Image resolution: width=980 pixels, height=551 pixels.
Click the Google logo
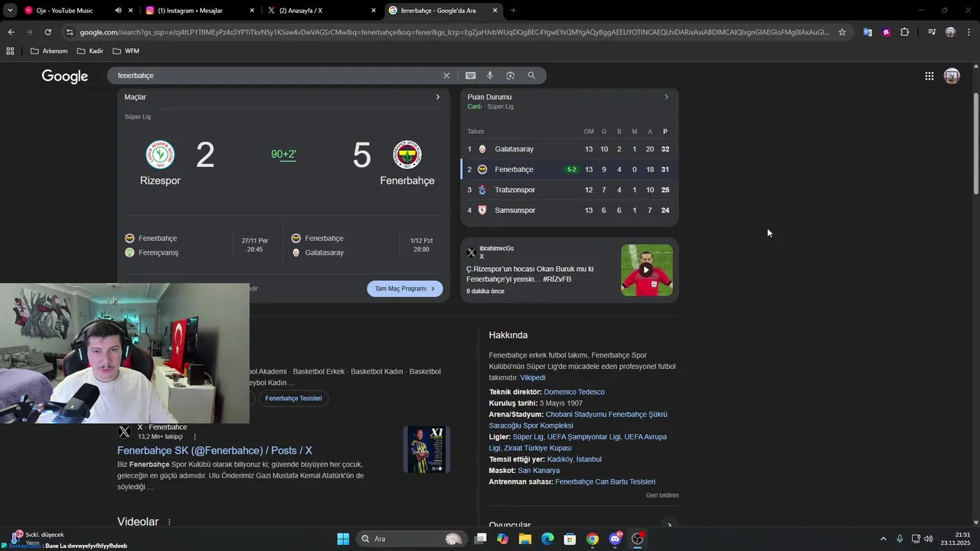pos(64,76)
